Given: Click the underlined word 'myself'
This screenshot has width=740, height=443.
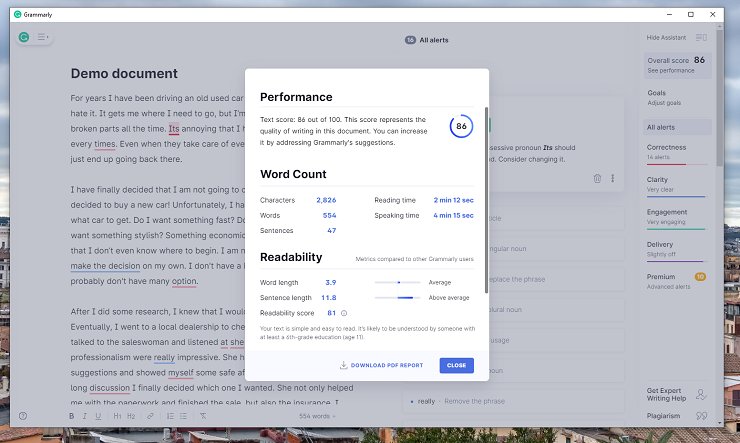Looking at the screenshot, I should coord(181,373).
